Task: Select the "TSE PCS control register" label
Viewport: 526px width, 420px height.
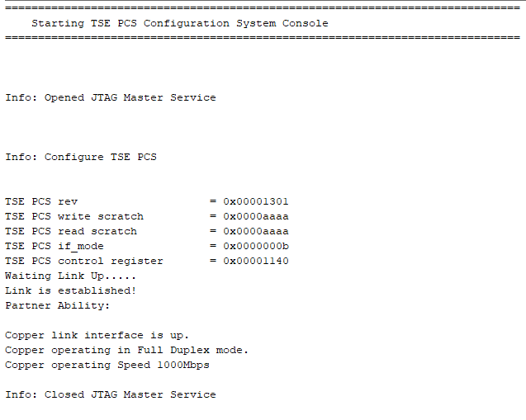Action: click(84, 261)
